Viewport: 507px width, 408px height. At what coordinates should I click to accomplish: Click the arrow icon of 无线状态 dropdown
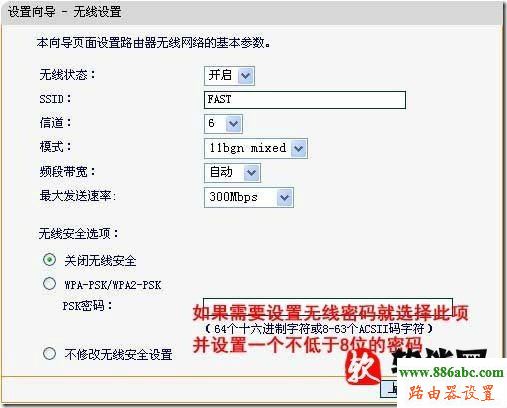(x=246, y=76)
